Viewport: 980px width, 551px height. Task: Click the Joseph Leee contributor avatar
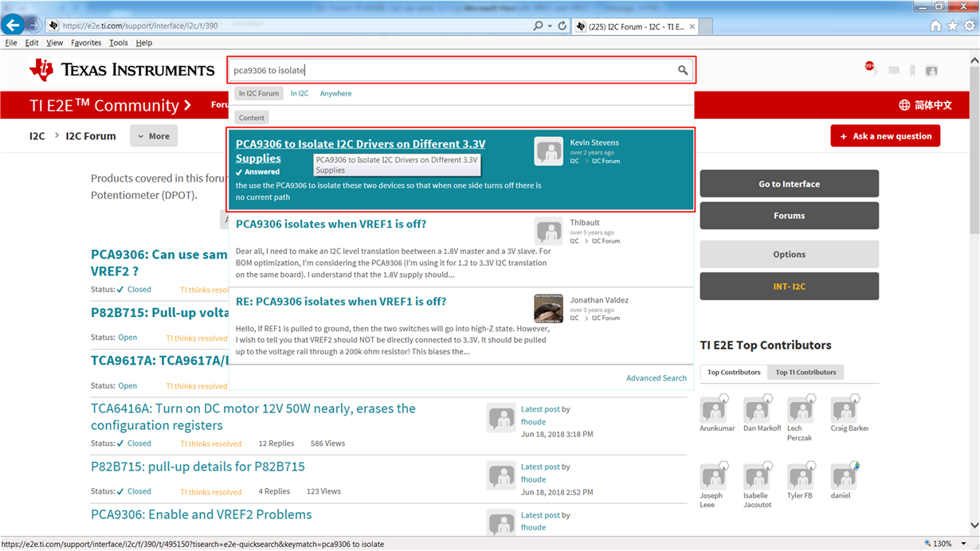714,476
